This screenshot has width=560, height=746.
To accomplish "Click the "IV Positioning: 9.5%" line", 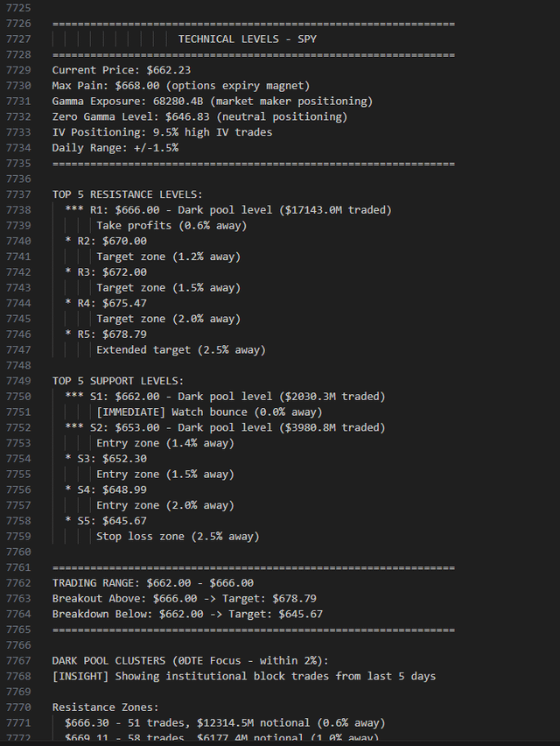I will (x=162, y=132).
